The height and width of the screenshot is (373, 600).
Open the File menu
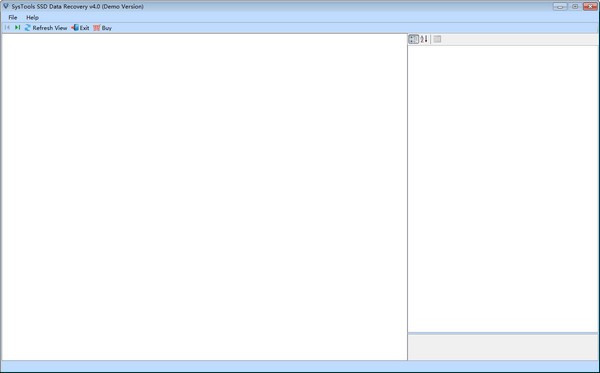click(13, 18)
